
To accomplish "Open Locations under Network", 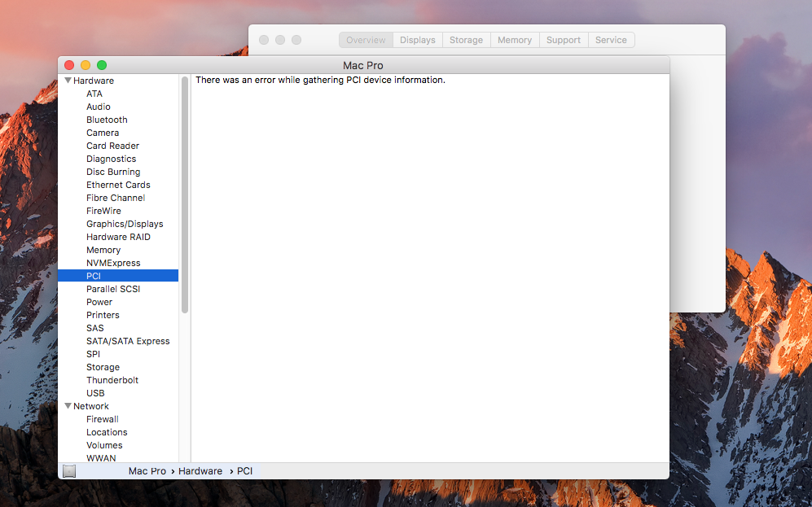I will click(x=107, y=432).
